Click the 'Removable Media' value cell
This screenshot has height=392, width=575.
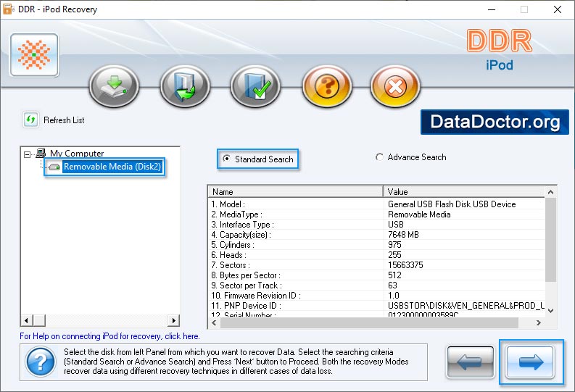(x=419, y=214)
